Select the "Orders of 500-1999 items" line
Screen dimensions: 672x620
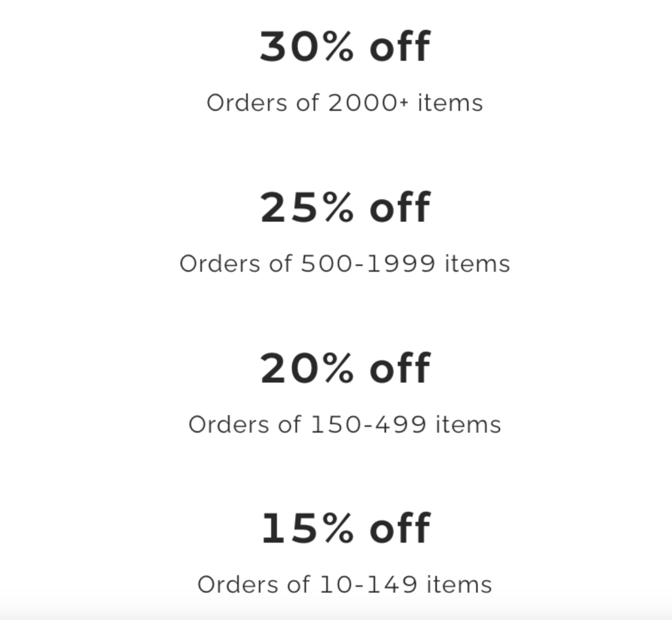[345, 263]
